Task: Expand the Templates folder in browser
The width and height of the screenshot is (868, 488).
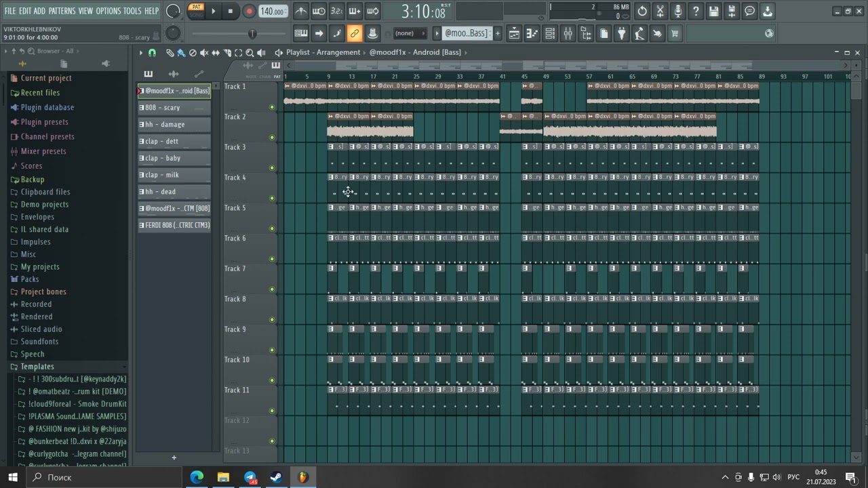Action: 37,367
